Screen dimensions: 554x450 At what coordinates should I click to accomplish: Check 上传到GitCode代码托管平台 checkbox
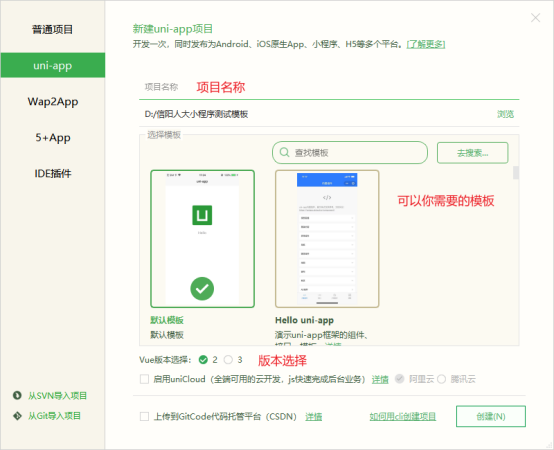click(x=144, y=416)
